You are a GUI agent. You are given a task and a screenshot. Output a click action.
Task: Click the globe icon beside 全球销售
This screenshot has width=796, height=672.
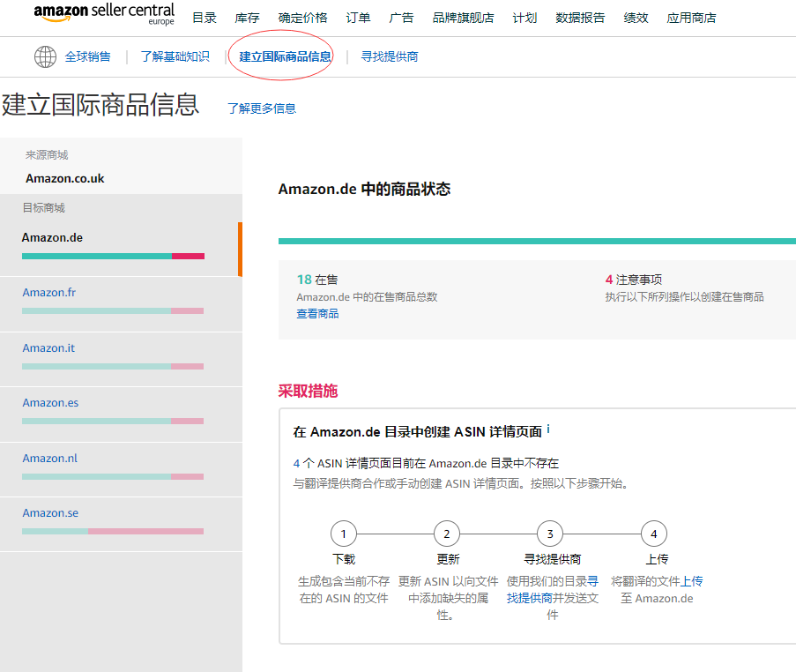(45, 56)
